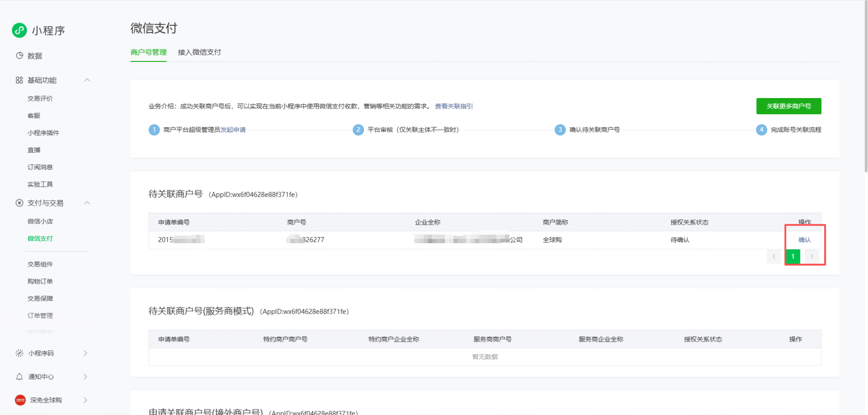
Task: Click the 申请单编号 header in the 待关联商户号 table
Action: pyautogui.click(x=174, y=222)
